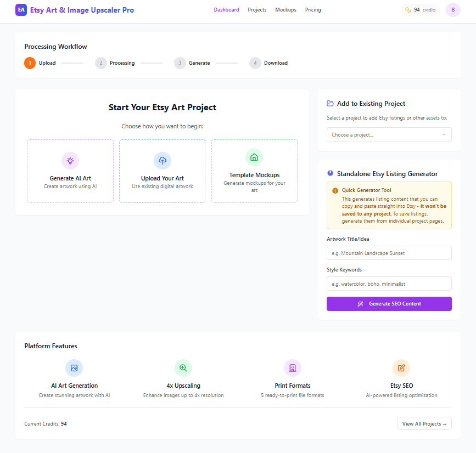Choose the Generate AI Art card
Viewport: 476px width, 453px height.
point(70,171)
